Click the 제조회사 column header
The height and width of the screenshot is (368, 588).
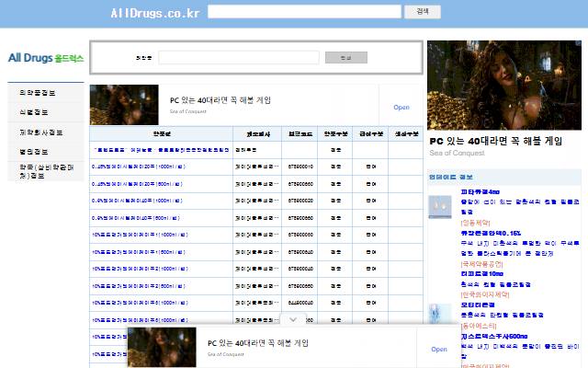click(257, 134)
